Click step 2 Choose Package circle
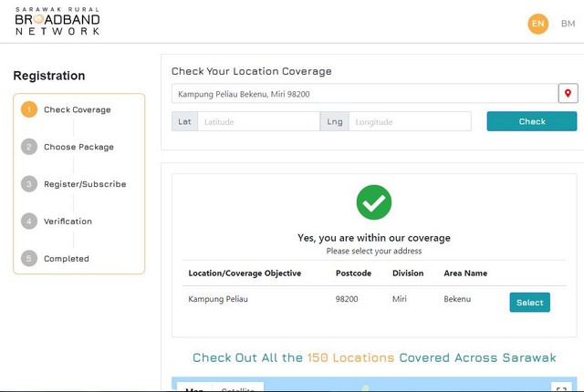Screen dimensions: 584x392 (29, 147)
